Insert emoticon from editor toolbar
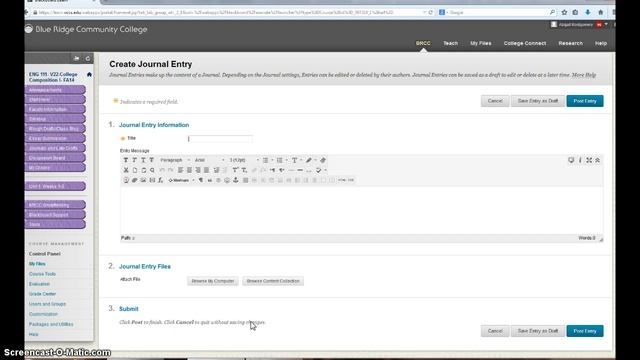This screenshot has height=360, width=640. pyautogui.click(x=227, y=180)
